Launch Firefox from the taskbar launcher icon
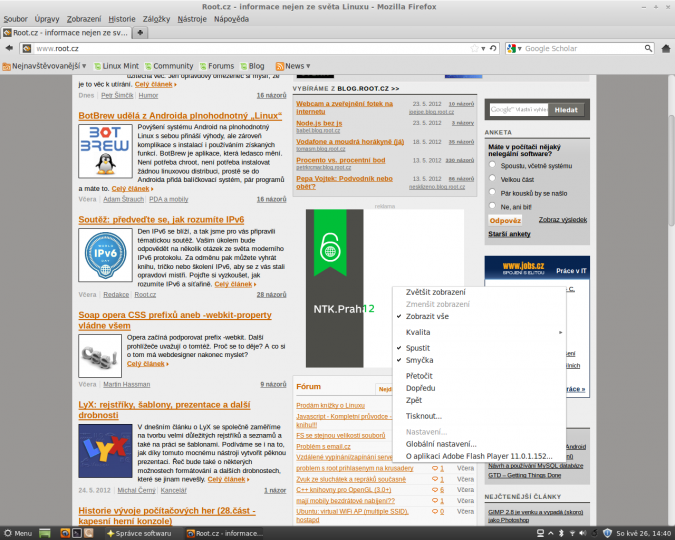Image resolution: width=675 pixels, height=540 pixels. click(65, 533)
